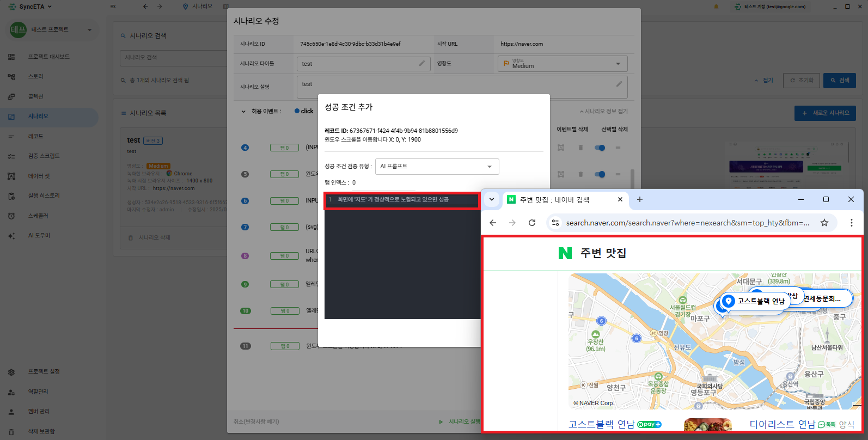
Task: Delete event row 4 with trash icon
Action: pyautogui.click(x=580, y=148)
